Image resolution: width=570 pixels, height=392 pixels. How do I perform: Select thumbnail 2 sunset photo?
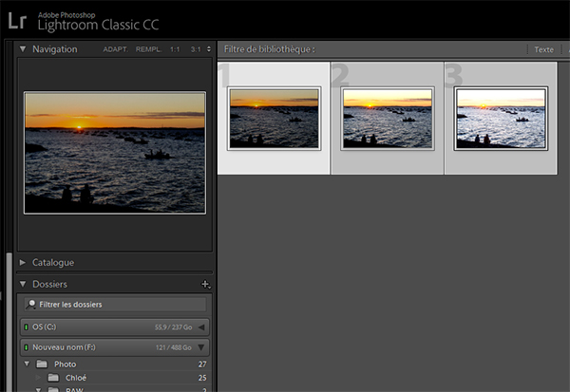point(388,118)
